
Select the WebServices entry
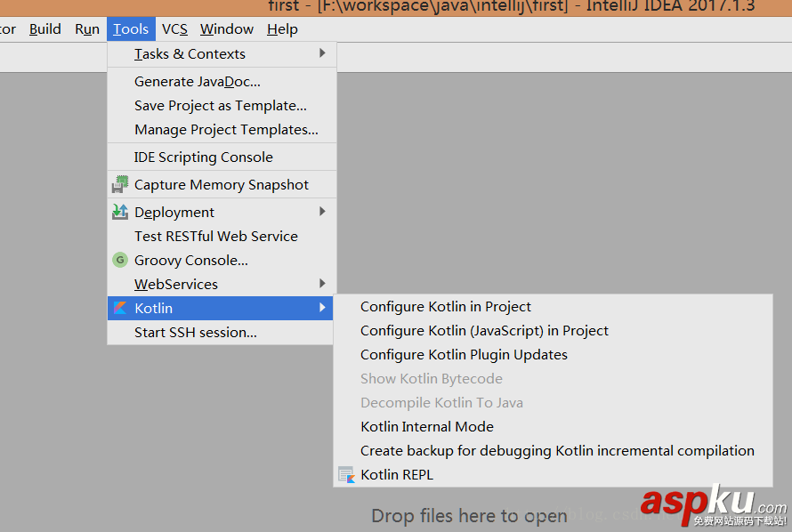click(x=222, y=284)
